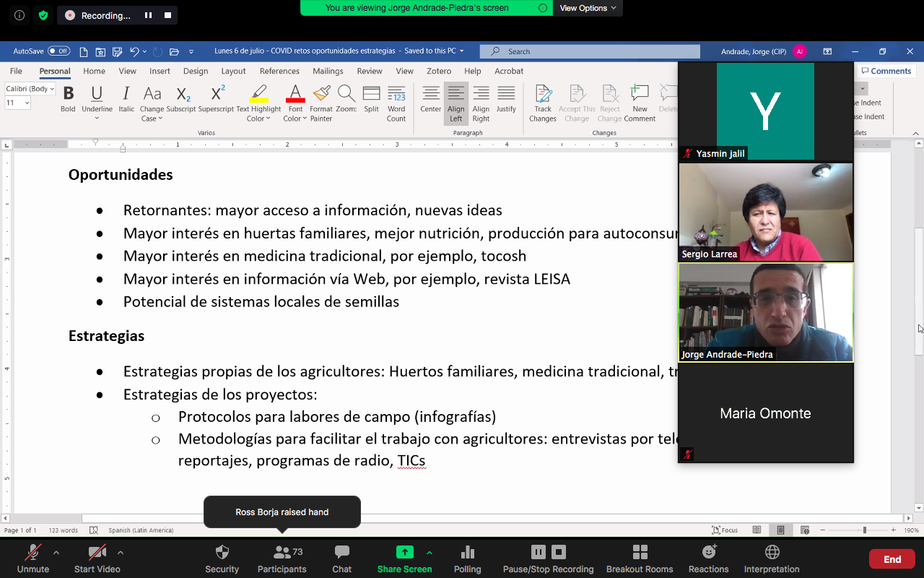Viewport: 924px width, 578px height.
Task: Open video options arrow beside Start Video
Action: [x=121, y=553]
